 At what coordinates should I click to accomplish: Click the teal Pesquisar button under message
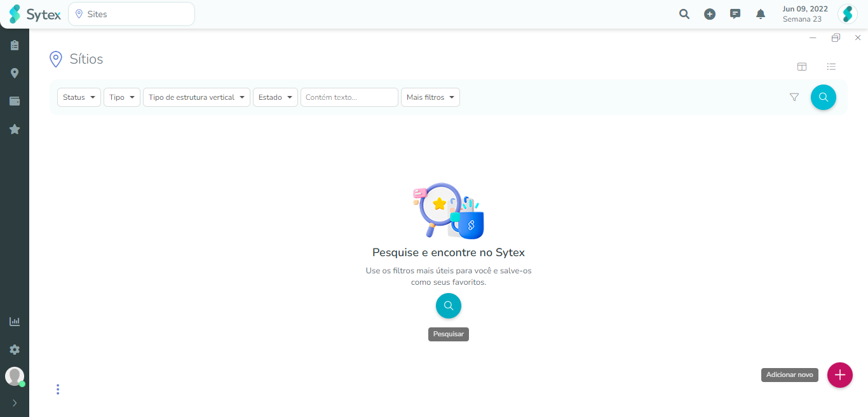pos(449,306)
